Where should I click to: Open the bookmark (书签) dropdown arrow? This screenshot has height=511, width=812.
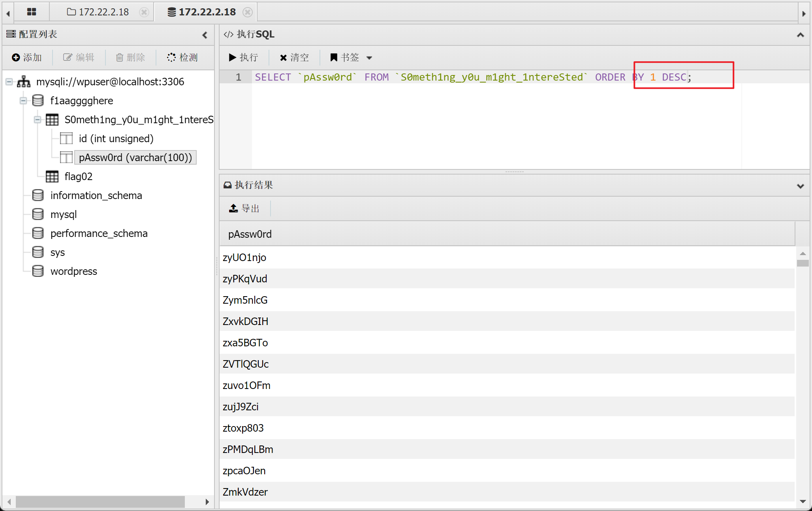369,58
